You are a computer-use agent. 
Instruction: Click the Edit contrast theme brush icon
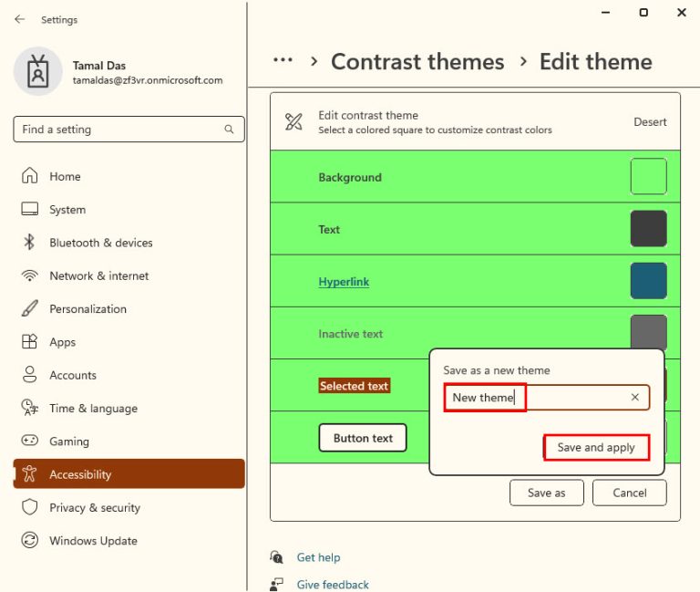(293, 121)
